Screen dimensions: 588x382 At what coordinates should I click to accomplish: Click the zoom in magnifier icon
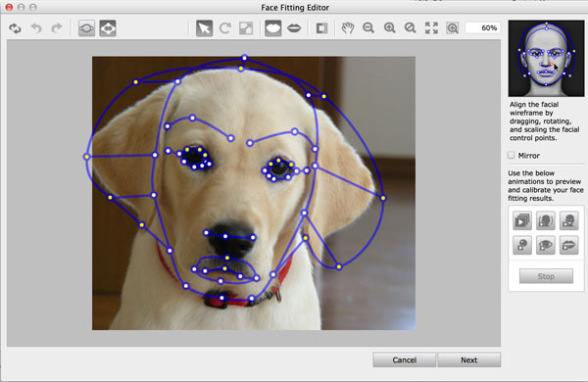point(390,28)
